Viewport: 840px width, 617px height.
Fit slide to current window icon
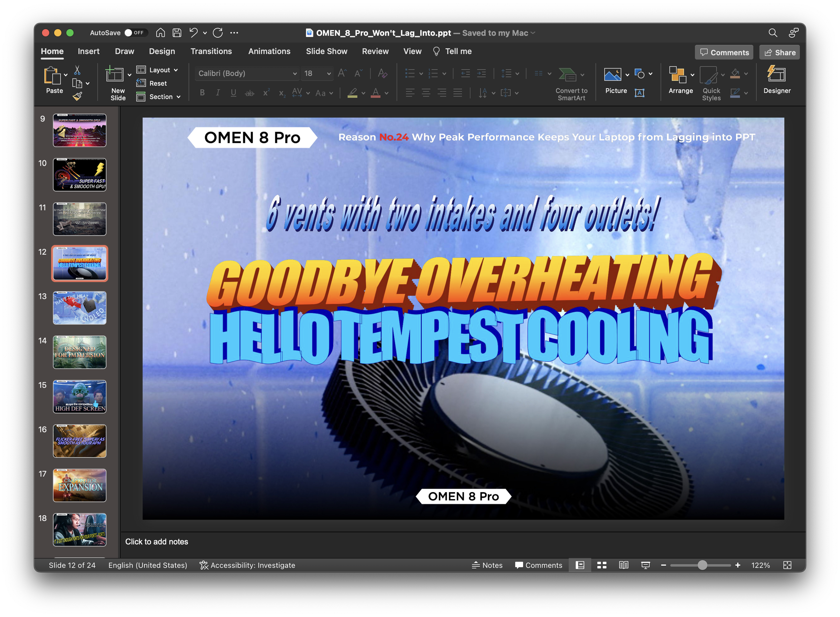[787, 565]
